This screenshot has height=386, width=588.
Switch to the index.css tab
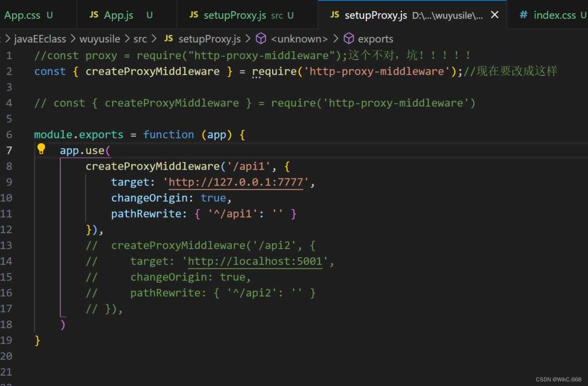pos(555,15)
